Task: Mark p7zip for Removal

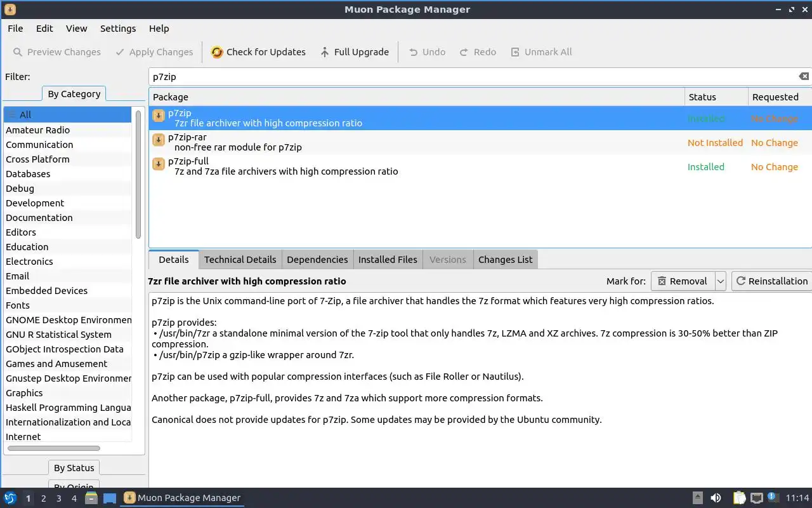Action: click(683, 281)
